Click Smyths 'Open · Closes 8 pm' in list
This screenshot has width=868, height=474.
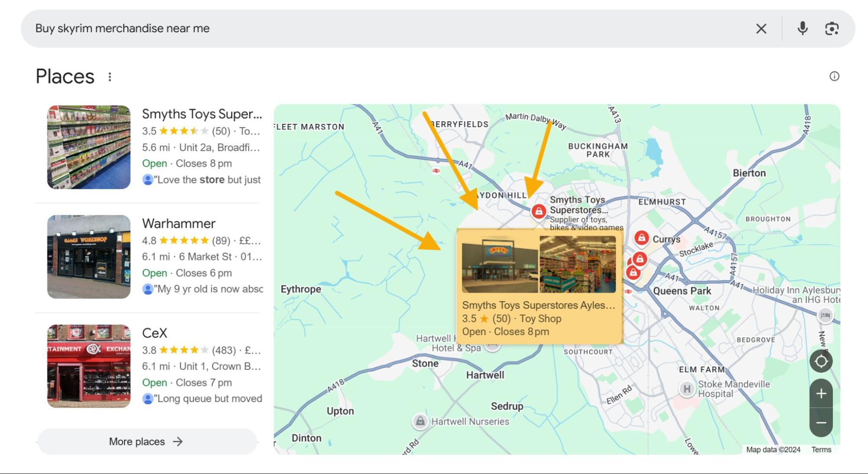(187, 163)
